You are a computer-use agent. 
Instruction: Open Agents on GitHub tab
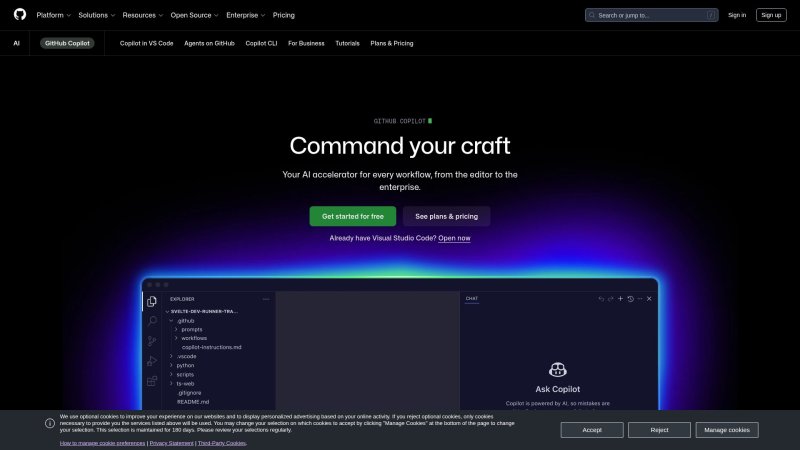pyautogui.click(x=209, y=43)
